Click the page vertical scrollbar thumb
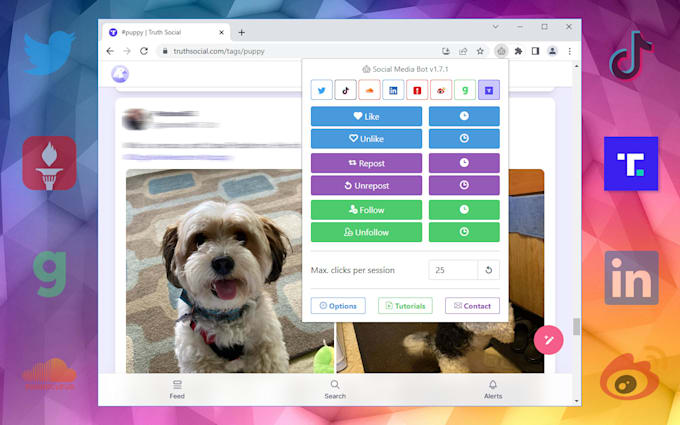The image size is (680, 425). coord(576,327)
